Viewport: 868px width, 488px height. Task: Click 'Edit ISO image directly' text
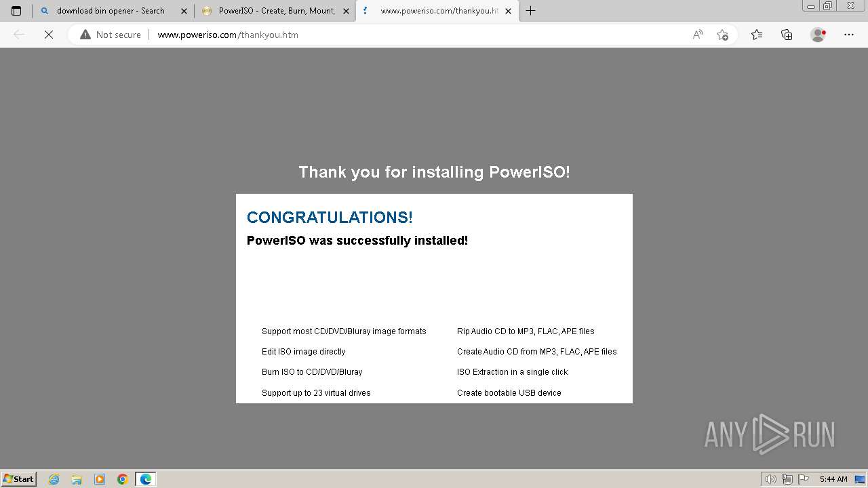[x=304, y=352]
